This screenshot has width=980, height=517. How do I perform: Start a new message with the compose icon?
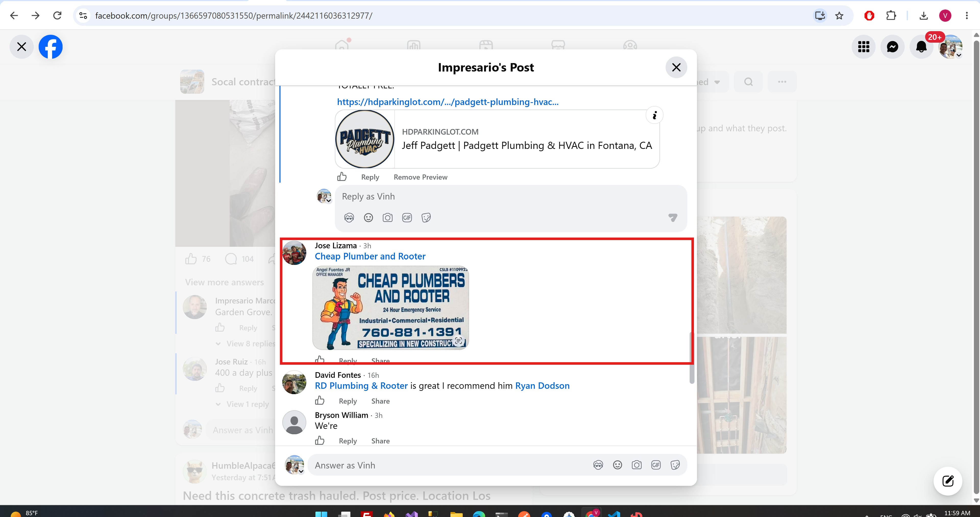click(x=948, y=481)
